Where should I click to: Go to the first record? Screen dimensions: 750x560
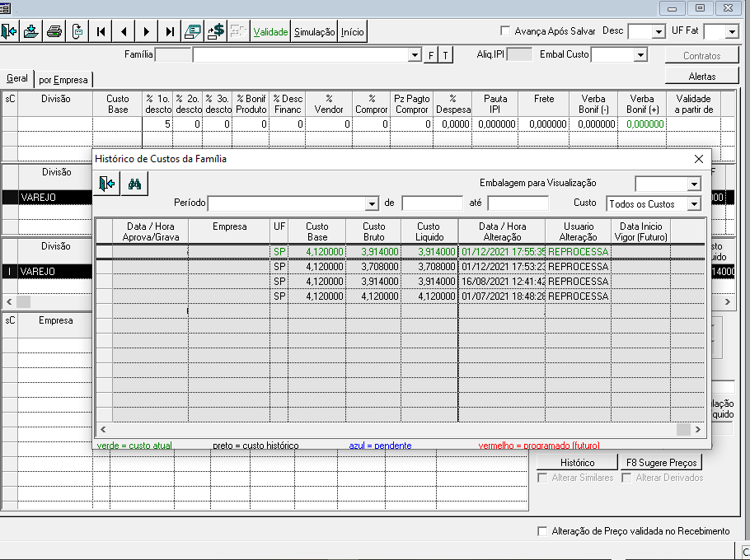[x=101, y=31]
